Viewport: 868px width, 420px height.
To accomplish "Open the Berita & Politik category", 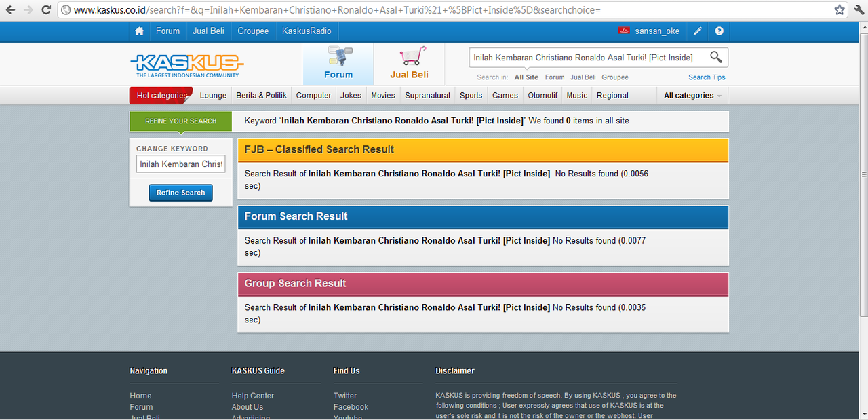I will point(261,96).
